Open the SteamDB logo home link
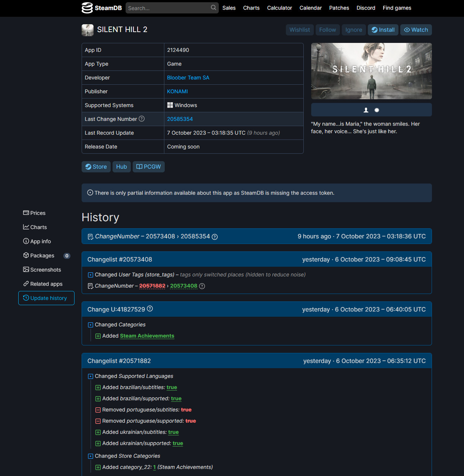Viewport: 464px width, 476px height. click(102, 8)
